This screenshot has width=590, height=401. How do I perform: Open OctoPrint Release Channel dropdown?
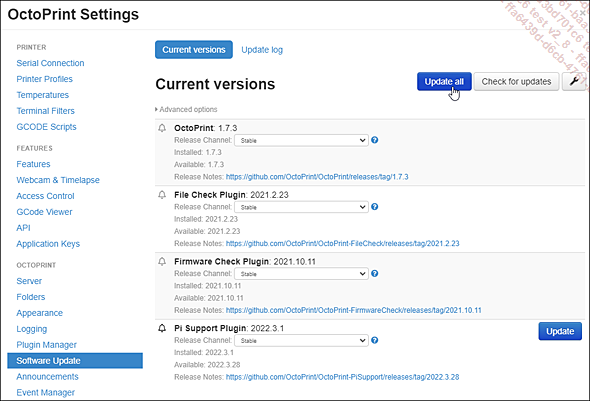(301, 140)
